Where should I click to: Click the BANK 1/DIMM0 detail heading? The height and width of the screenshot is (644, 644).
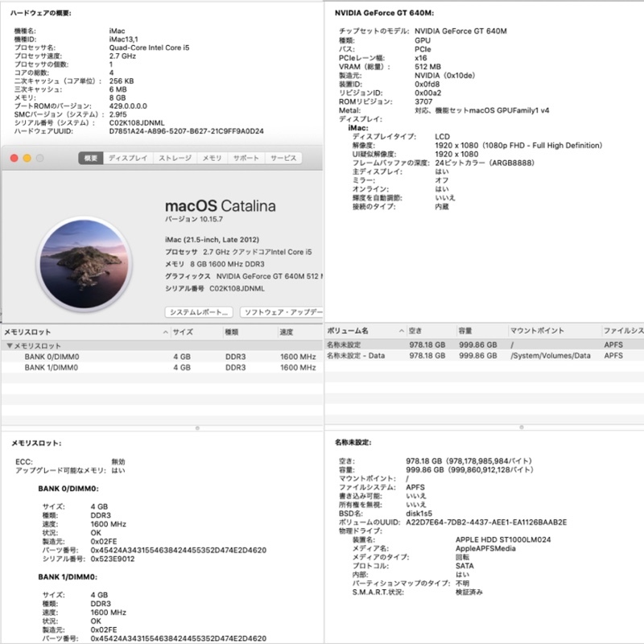[x=68, y=577]
